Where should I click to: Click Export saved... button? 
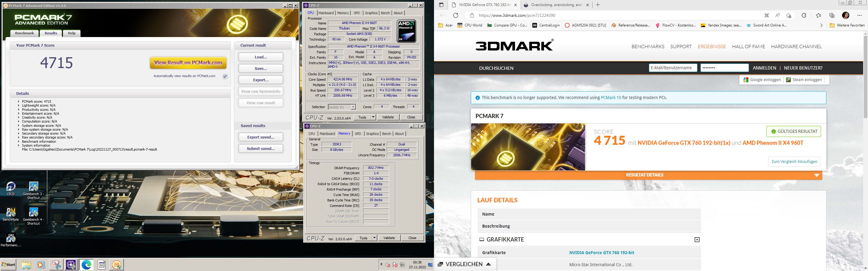[261, 137]
